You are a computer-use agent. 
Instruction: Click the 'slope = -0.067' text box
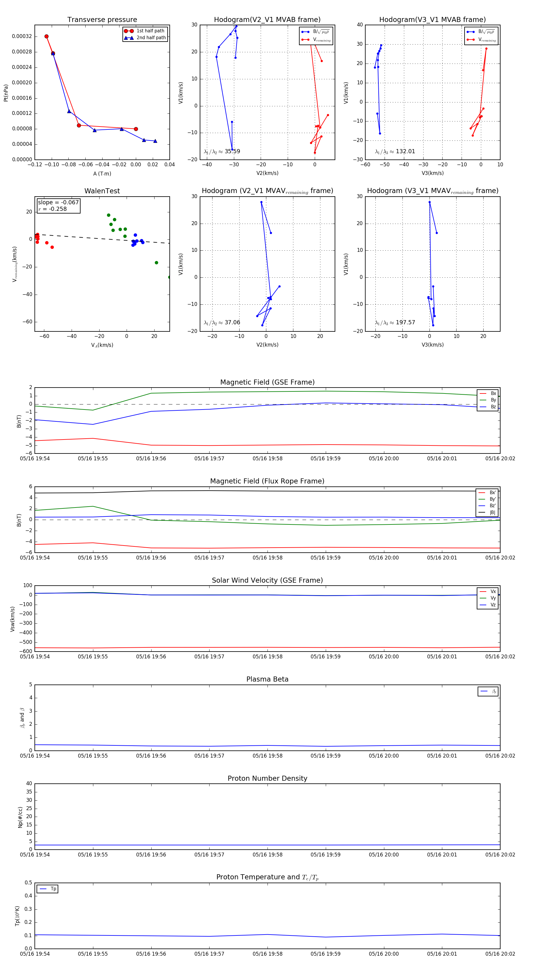58,203
